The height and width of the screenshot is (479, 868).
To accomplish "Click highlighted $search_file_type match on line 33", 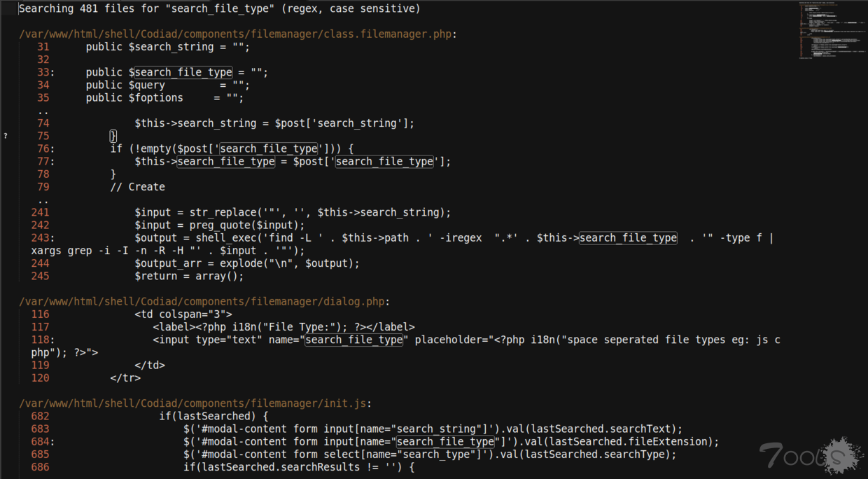I will click(x=181, y=72).
